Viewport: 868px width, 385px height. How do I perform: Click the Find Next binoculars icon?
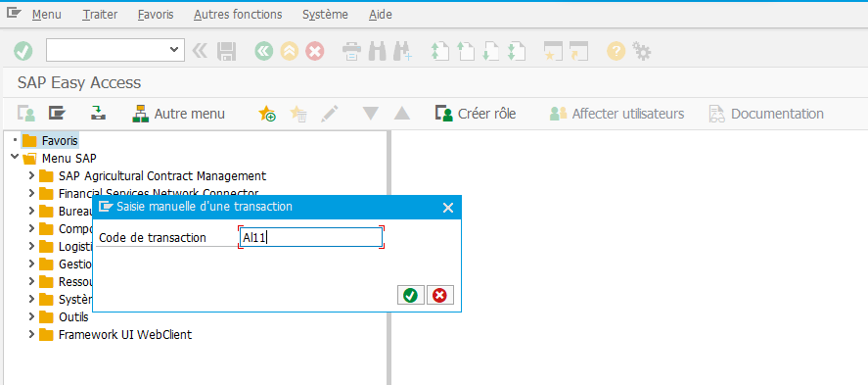pyautogui.click(x=402, y=52)
